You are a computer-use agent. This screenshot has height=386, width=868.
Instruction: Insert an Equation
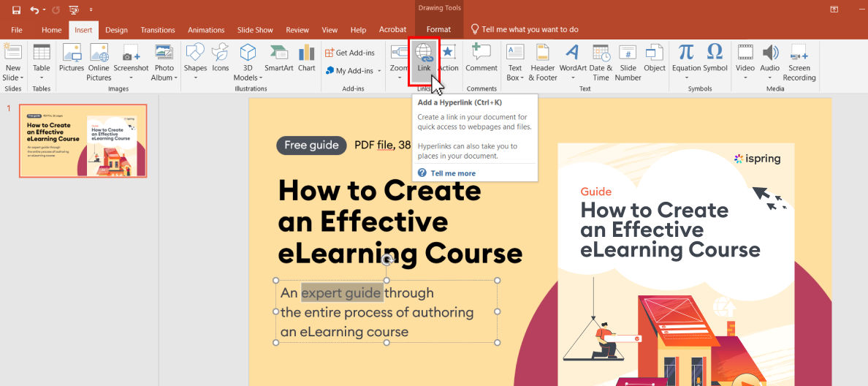[x=686, y=62]
